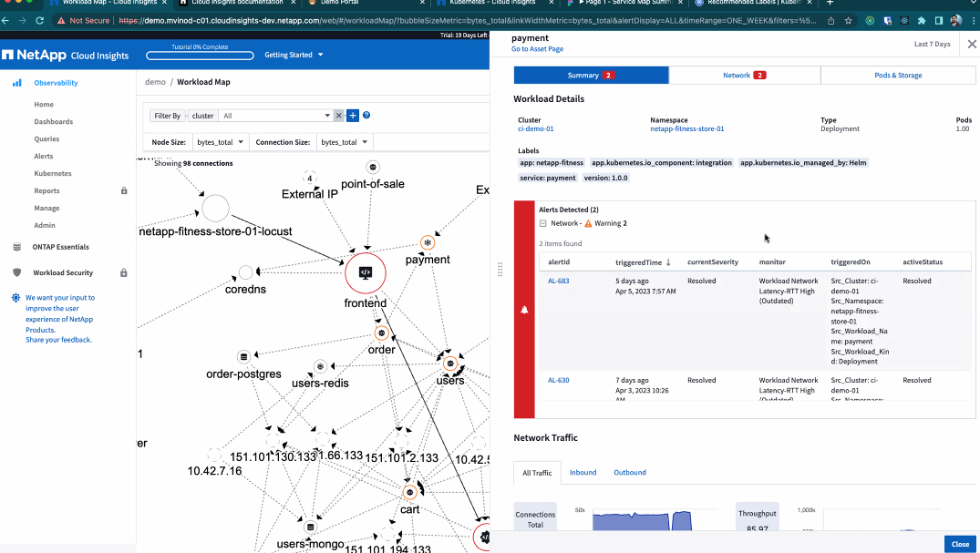Select the Inbound traffic tab
The width and height of the screenshot is (980, 553).
coord(583,473)
